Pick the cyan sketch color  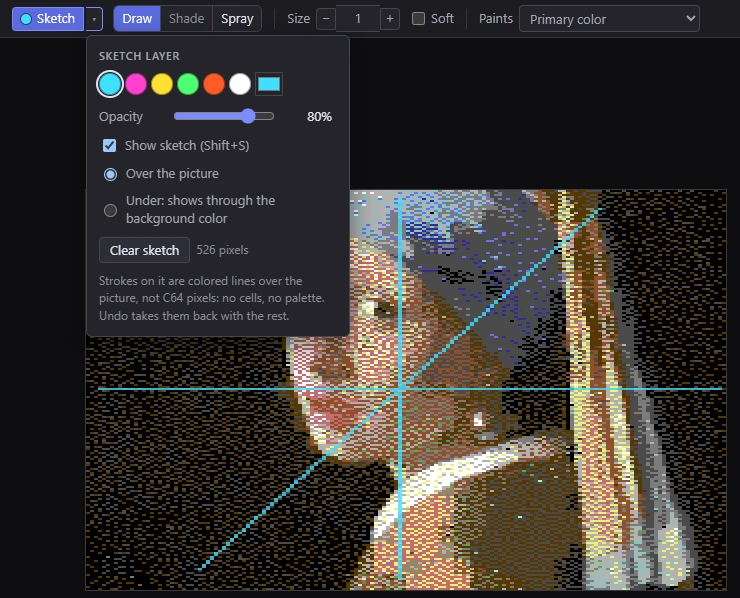pyautogui.click(x=110, y=84)
